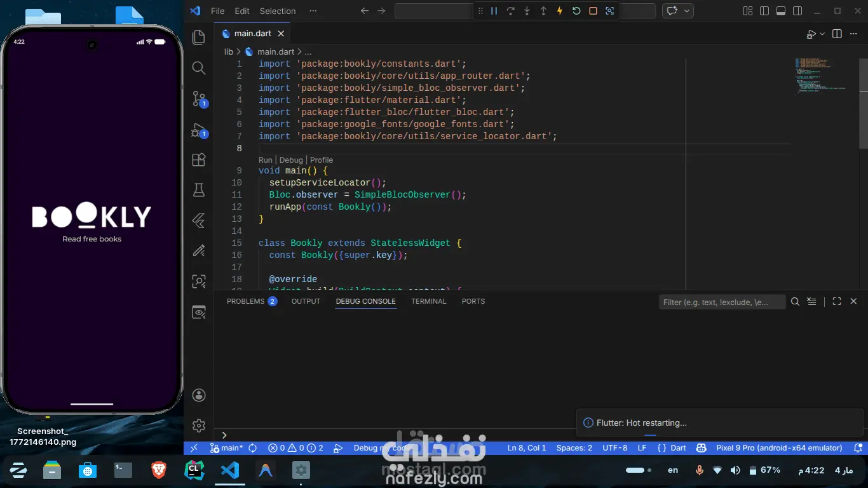
Task: Go back with the navigation arrow
Action: (x=365, y=11)
